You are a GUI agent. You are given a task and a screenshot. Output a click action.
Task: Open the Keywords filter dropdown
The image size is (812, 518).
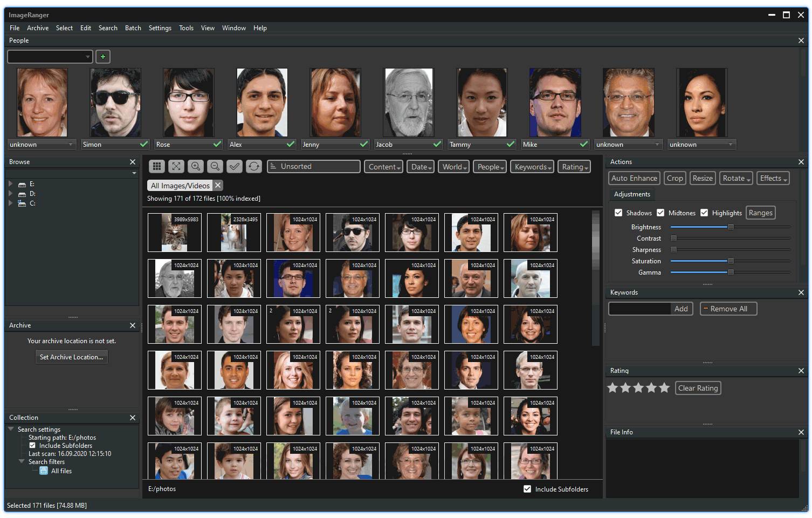(532, 166)
